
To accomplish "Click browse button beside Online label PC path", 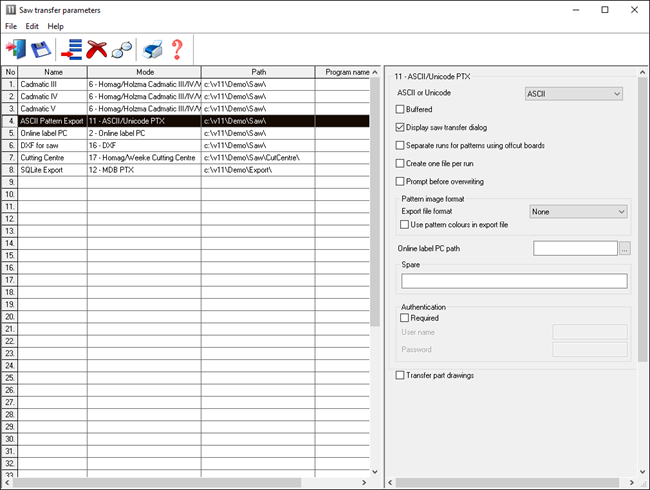I will point(625,248).
